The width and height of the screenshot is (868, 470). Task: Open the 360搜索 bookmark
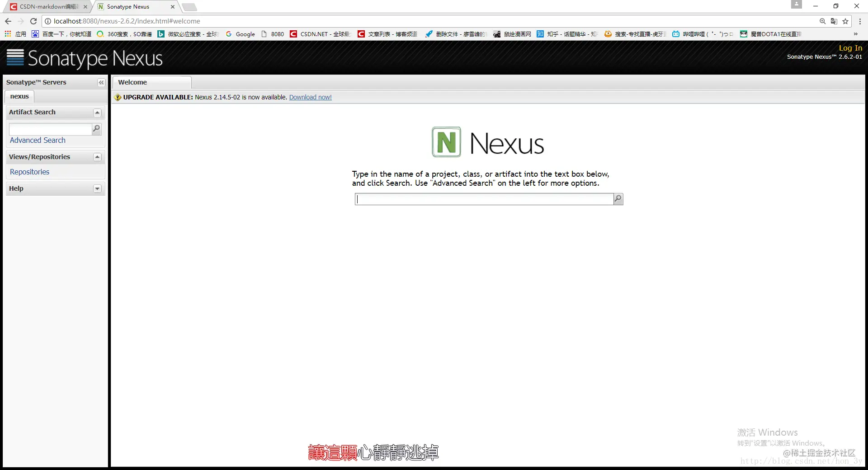pos(124,34)
